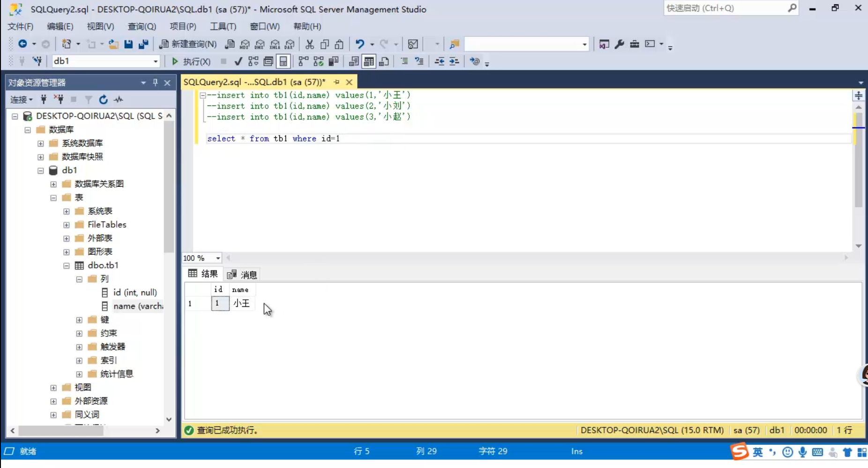Switch to the 消息 tab
This screenshot has height=468, width=868.
click(x=242, y=275)
